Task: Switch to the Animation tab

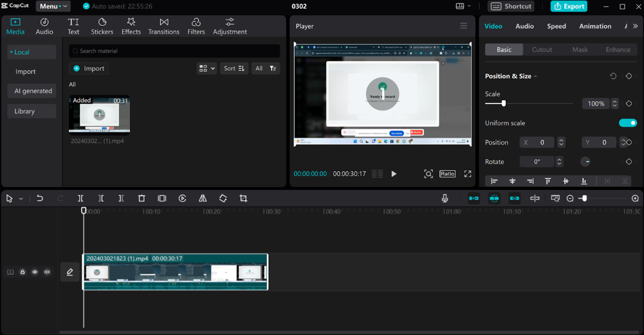Action: (595, 26)
